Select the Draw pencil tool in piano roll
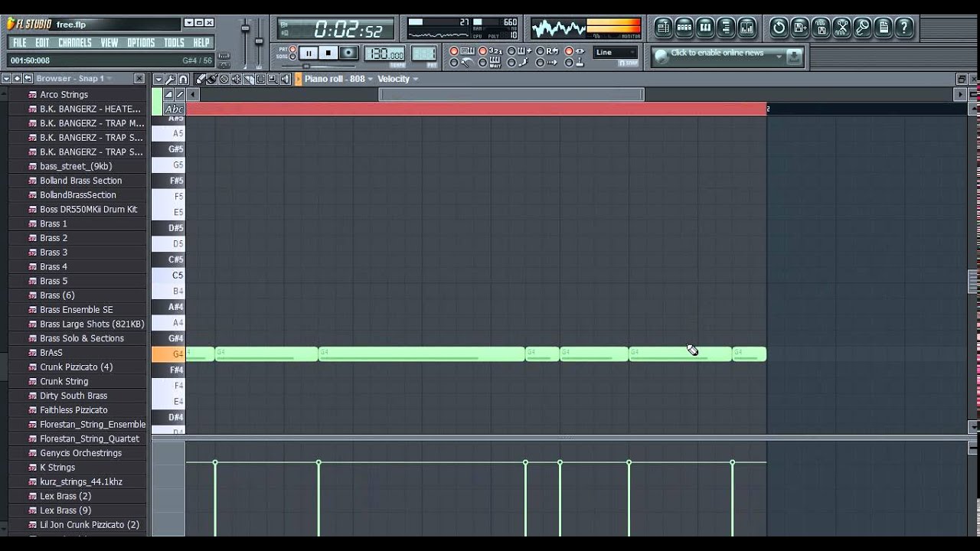This screenshot has height=551, width=980. pos(200,79)
